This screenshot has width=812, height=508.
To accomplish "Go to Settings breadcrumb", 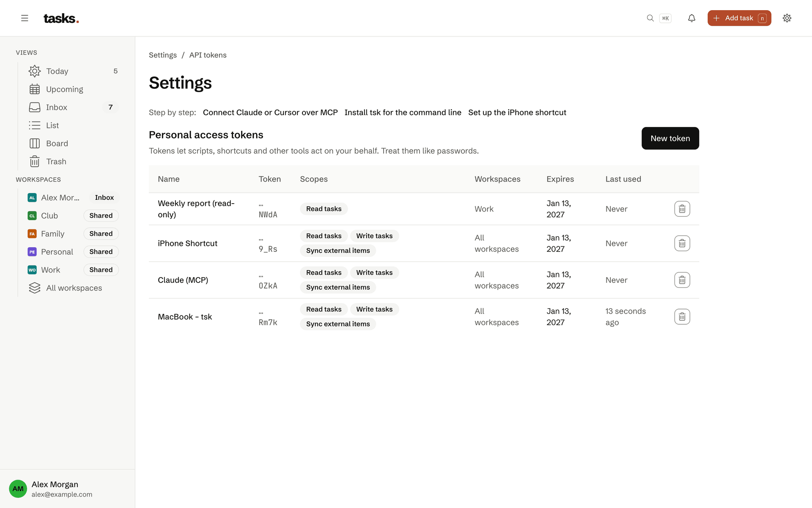I will pos(163,55).
